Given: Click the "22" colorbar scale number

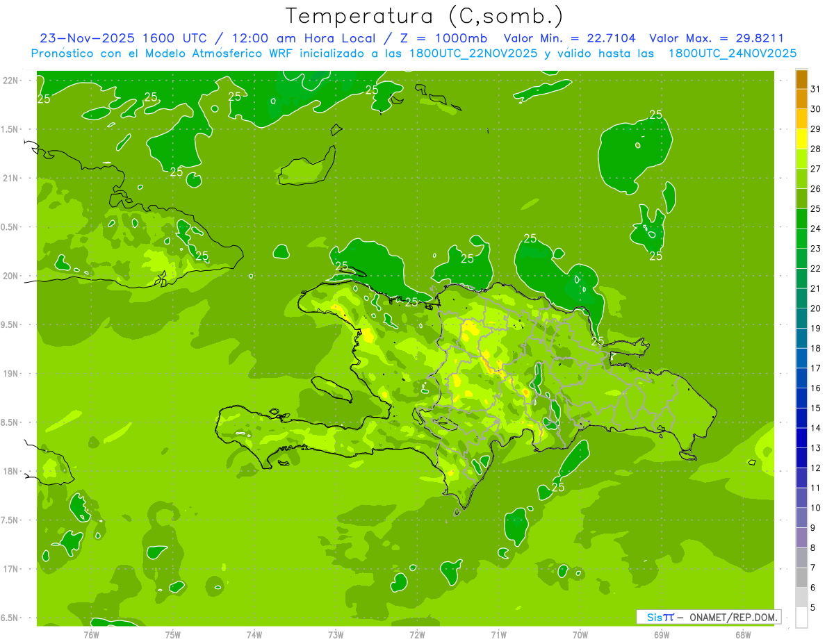Looking at the screenshot, I should click(x=816, y=269).
